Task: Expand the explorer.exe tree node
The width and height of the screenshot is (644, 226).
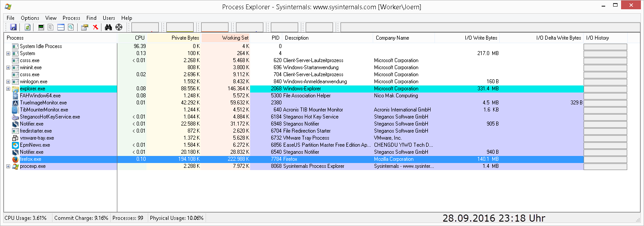Action: [8, 89]
